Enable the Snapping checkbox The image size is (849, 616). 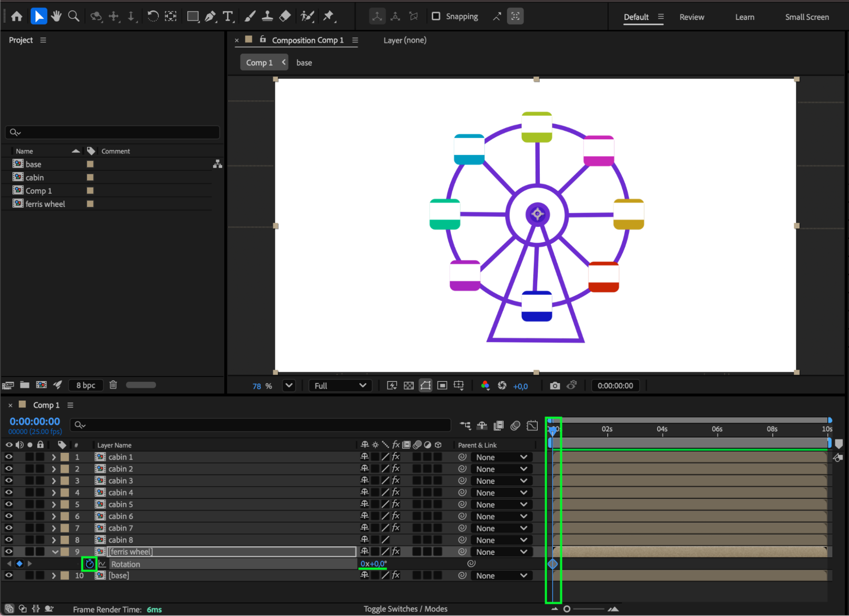[x=436, y=17]
